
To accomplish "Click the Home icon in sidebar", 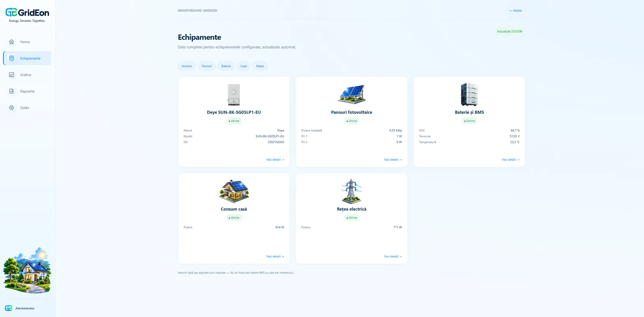I will [x=12, y=42].
